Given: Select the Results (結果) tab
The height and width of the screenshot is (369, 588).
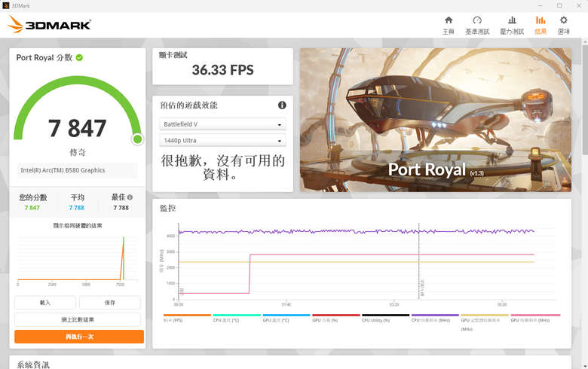Looking at the screenshot, I should (541, 26).
